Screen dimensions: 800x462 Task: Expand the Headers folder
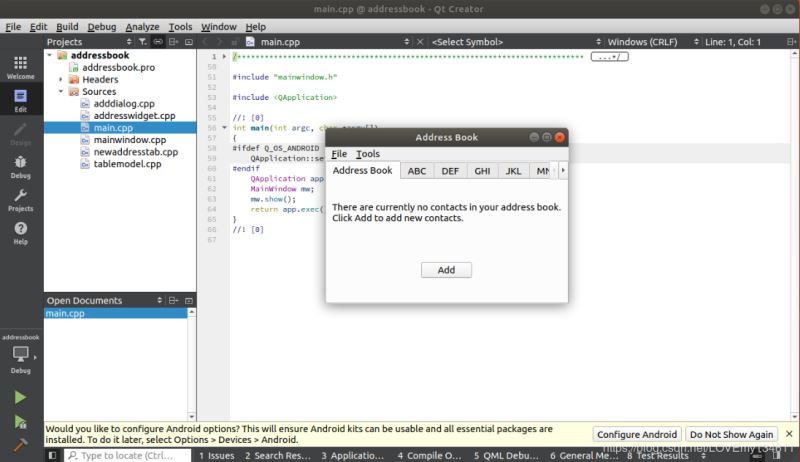point(61,79)
